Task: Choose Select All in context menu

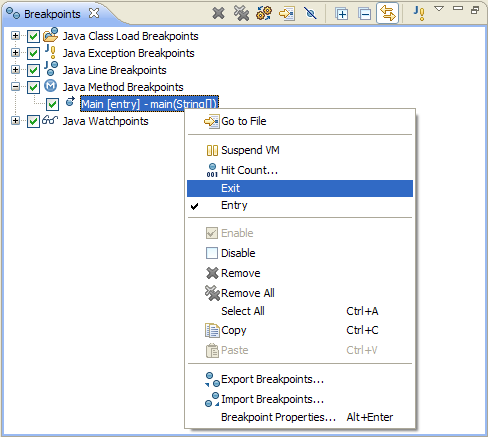Action: pos(300,311)
